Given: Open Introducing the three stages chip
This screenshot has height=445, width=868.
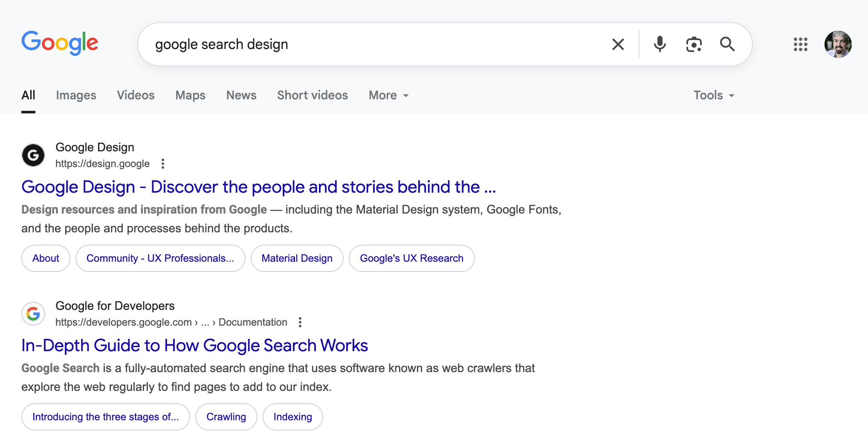Looking at the screenshot, I should (105, 417).
